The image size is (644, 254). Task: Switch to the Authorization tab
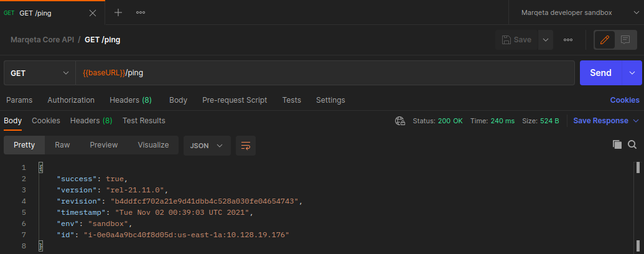[x=71, y=100]
